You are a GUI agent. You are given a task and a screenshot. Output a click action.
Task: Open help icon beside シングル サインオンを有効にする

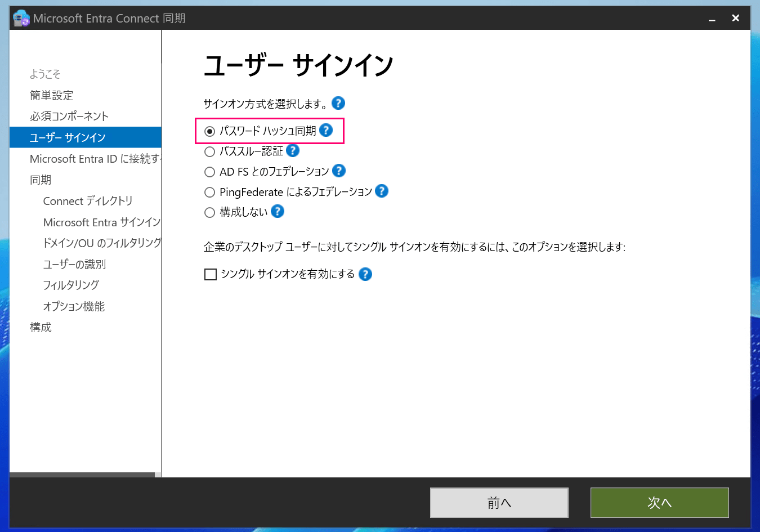point(365,274)
